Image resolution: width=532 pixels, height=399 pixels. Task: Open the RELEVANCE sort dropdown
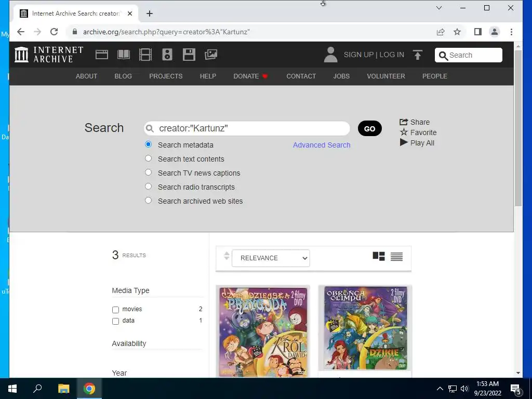coord(271,258)
